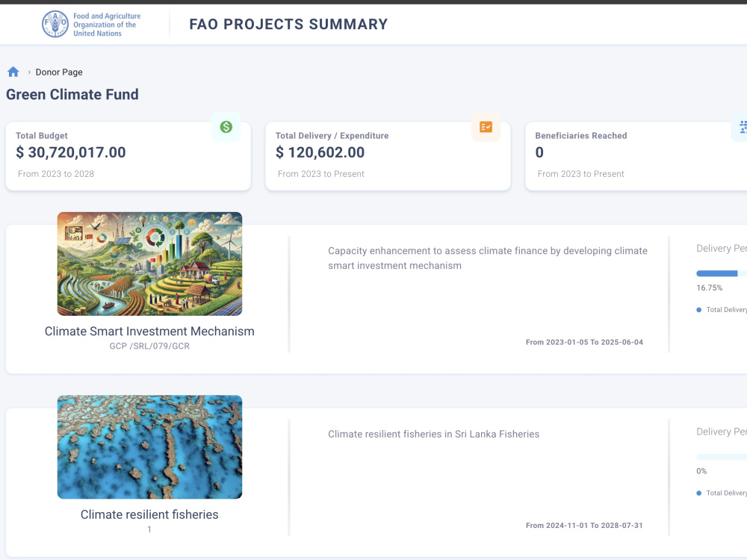Click the Total Budget amount $ 30,720,017.00
Image resolution: width=747 pixels, height=560 pixels.
pyautogui.click(x=71, y=152)
